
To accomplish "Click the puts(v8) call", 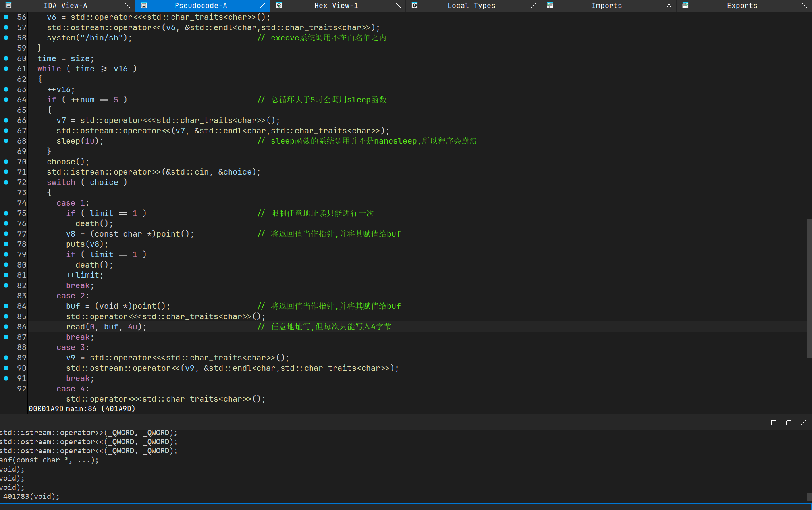I will click(87, 244).
